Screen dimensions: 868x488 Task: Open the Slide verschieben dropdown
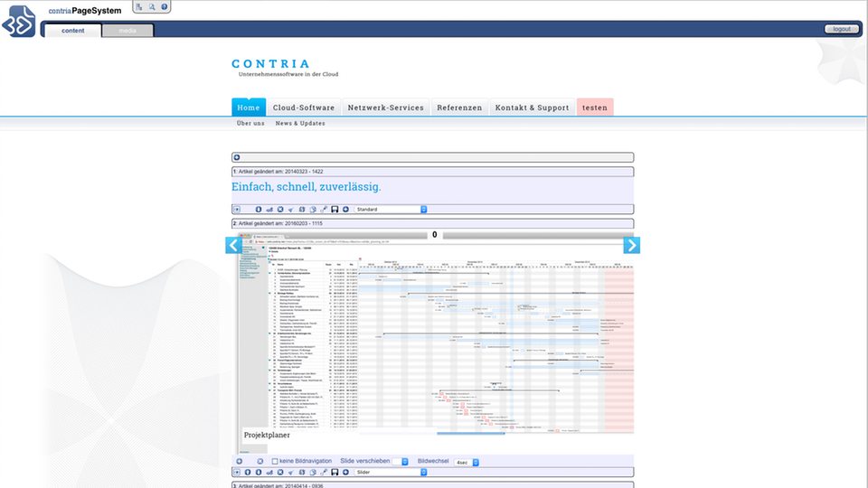click(401, 462)
